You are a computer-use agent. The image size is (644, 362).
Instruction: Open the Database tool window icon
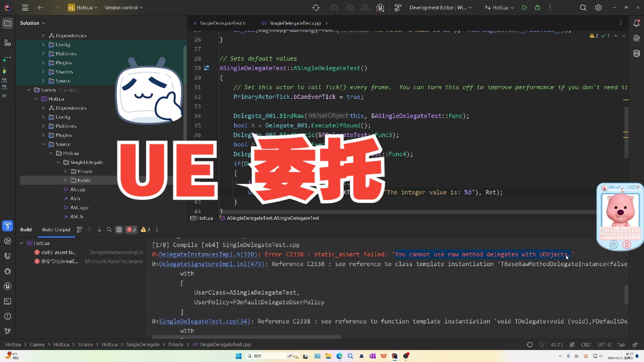636,53
